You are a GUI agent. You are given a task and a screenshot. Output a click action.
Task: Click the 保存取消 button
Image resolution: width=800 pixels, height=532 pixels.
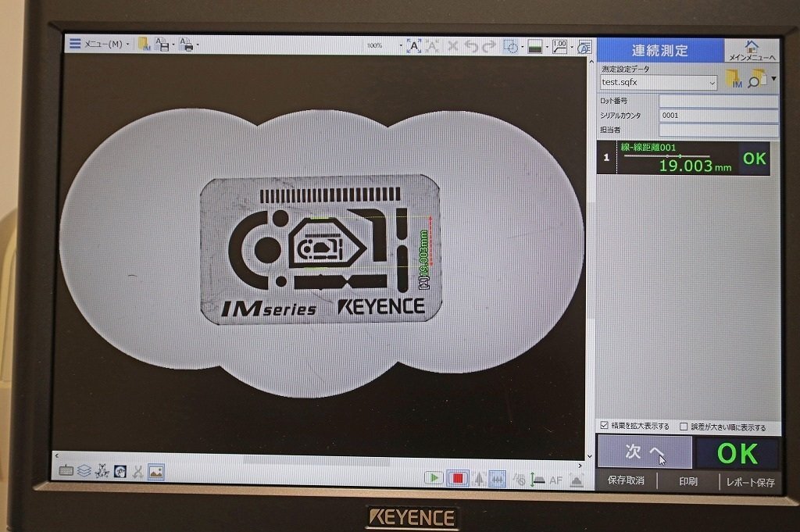pyautogui.click(x=626, y=480)
